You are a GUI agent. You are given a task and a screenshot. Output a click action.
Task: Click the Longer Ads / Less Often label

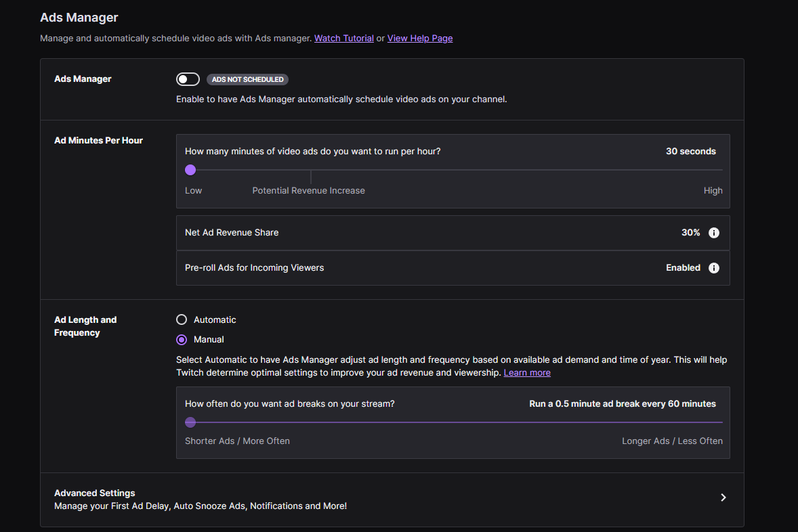[x=672, y=441]
